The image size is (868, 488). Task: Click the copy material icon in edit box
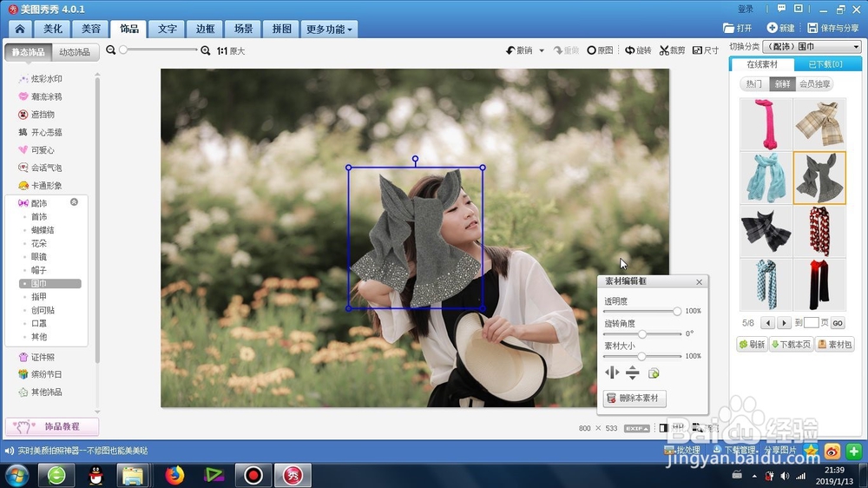click(x=654, y=373)
